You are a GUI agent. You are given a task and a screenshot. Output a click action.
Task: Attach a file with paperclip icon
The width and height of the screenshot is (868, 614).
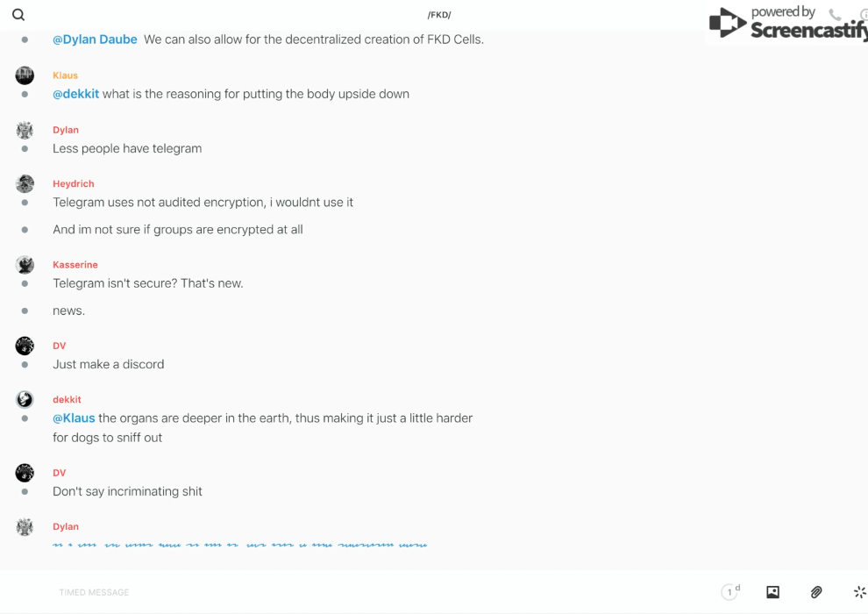click(816, 592)
